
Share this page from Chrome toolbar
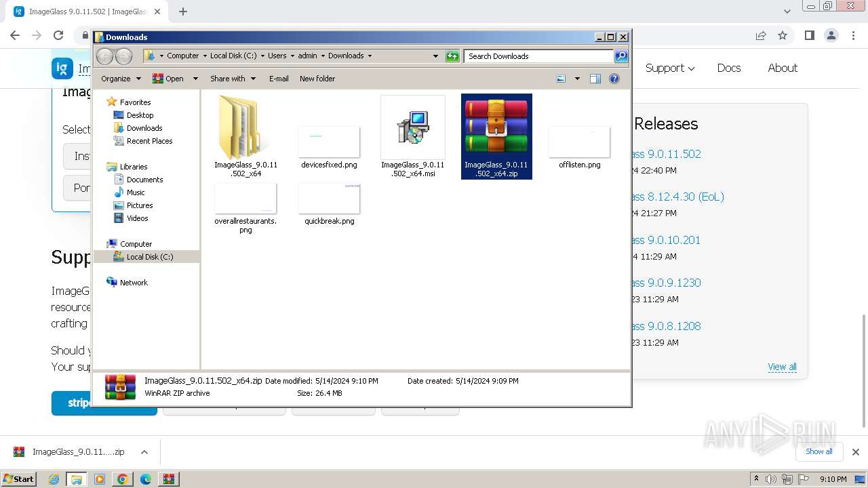[761, 35]
